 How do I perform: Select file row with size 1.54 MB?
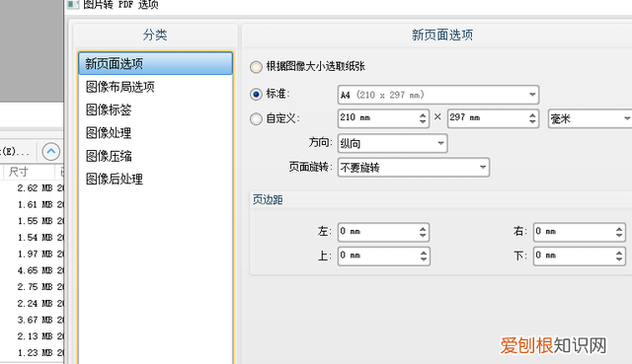[32, 238]
